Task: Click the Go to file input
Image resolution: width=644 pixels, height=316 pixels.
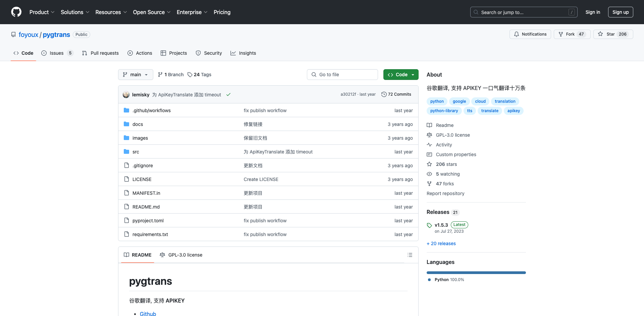Action: 342,75
